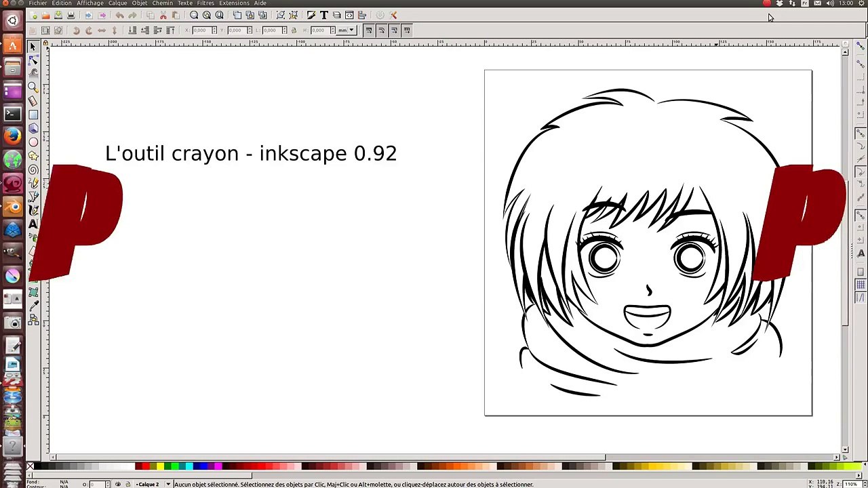Viewport: 868px width, 488px height.
Task: Select the Pen Bezier tool
Action: pos(33,196)
